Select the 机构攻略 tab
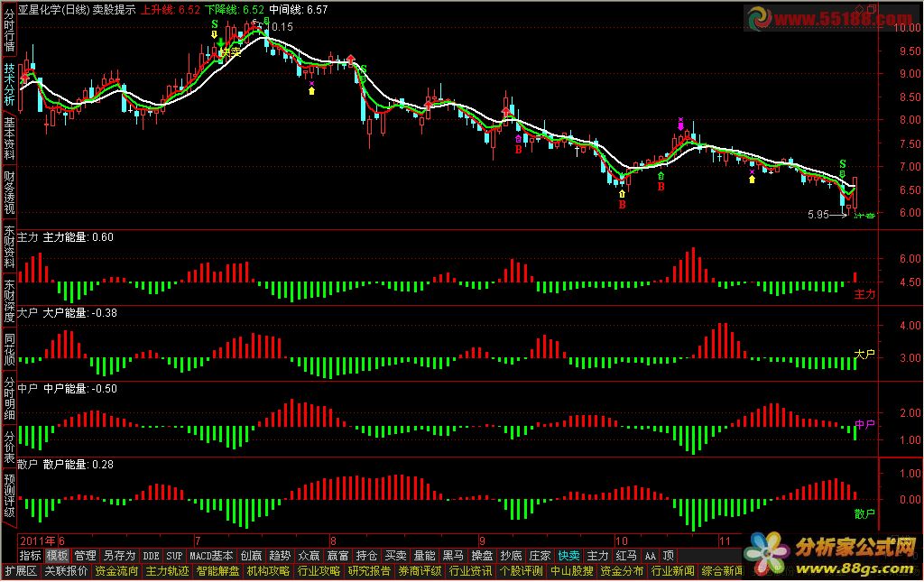The width and height of the screenshot is (924, 582). tap(269, 571)
